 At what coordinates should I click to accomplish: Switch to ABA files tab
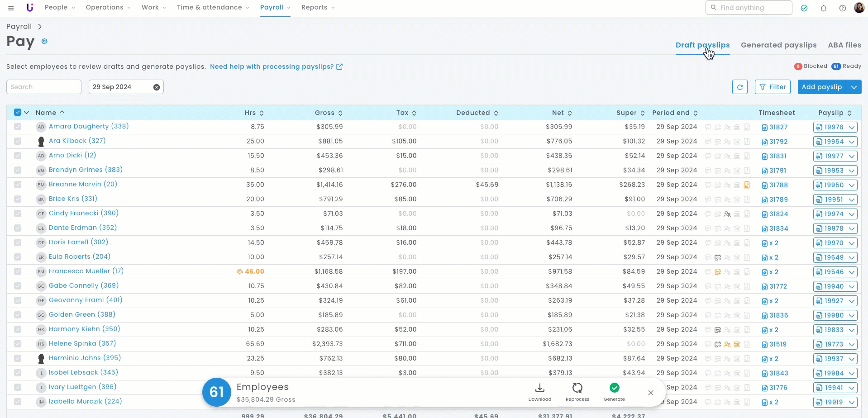[844, 45]
